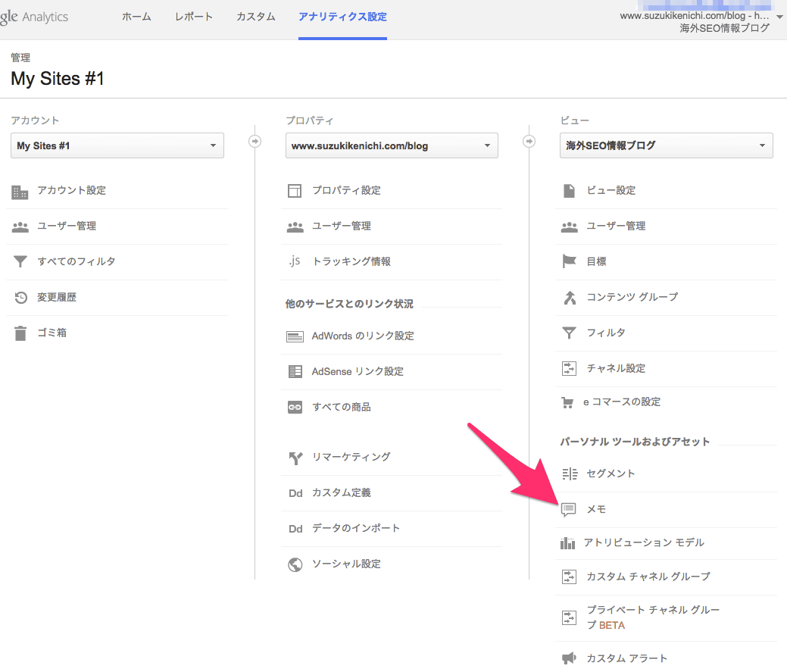Screen dimensions: 787x672
Task: Switch to the レポート tab
Action: (x=194, y=17)
